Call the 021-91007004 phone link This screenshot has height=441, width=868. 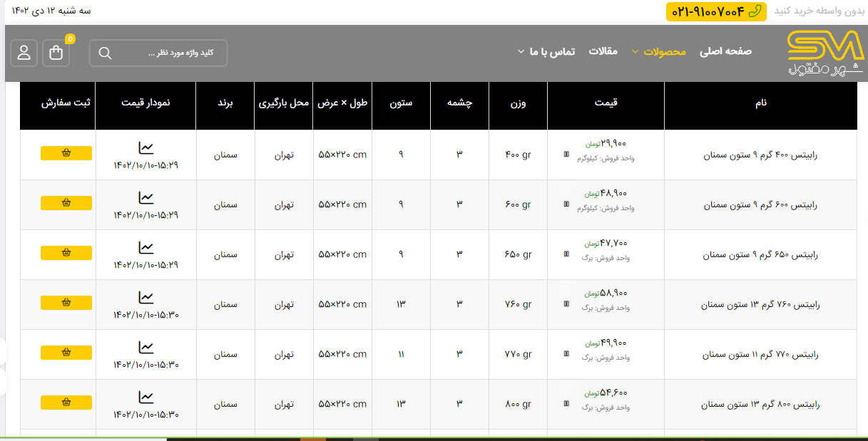pos(708,11)
